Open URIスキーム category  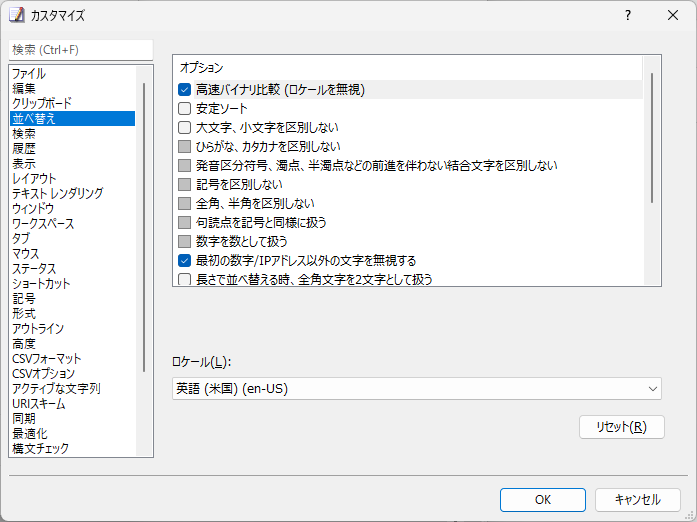(x=72, y=404)
